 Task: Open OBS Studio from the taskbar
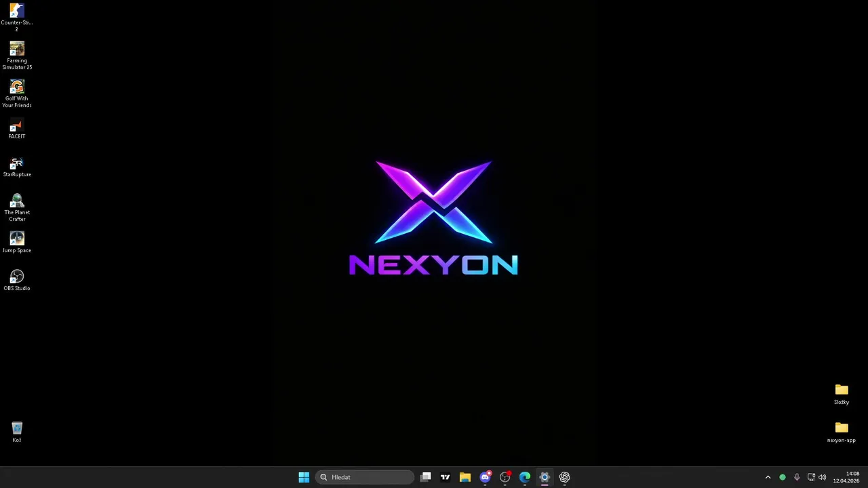click(x=505, y=477)
